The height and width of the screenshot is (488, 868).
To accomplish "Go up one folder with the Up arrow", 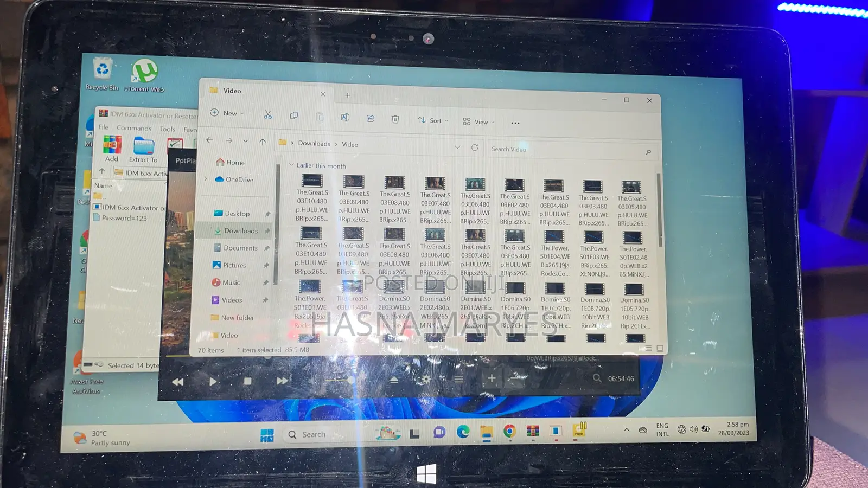I will click(263, 142).
